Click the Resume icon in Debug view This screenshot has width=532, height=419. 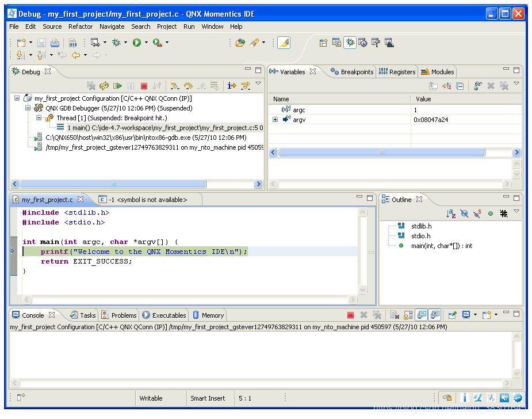[x=117, y=86]
